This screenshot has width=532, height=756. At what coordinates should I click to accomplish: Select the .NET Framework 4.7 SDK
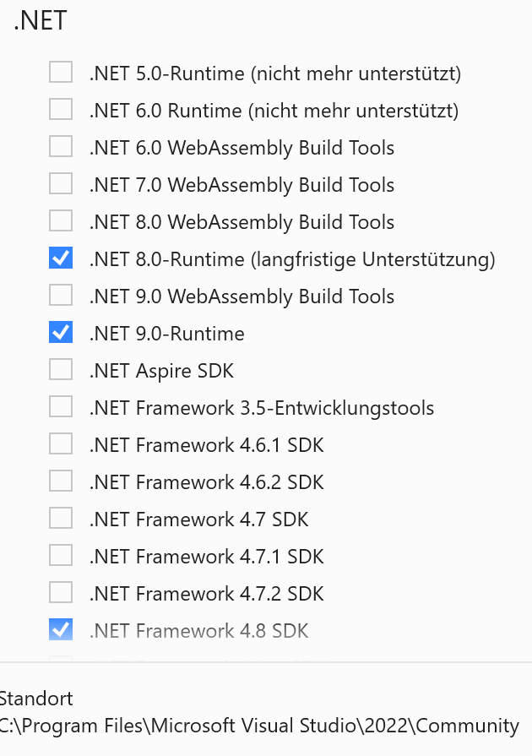(60, 518)
